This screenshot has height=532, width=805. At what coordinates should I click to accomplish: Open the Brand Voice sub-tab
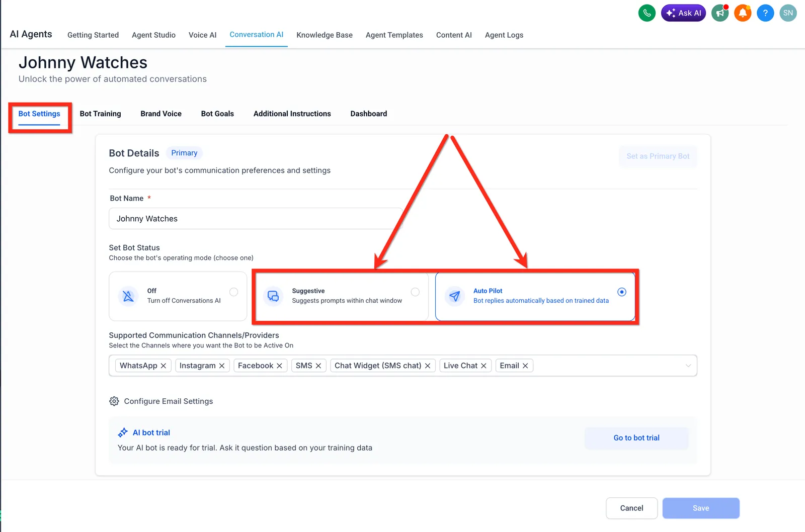[161, 114]
